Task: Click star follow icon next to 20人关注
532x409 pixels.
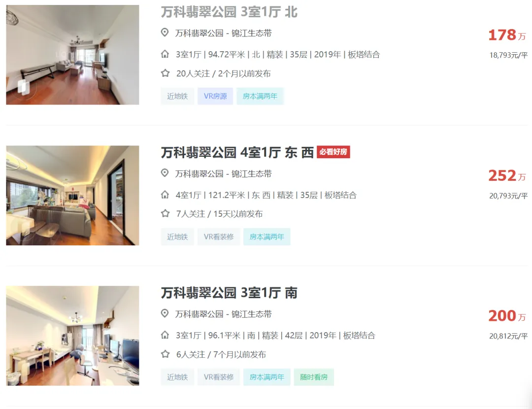Action: click(x=165, y=73)
